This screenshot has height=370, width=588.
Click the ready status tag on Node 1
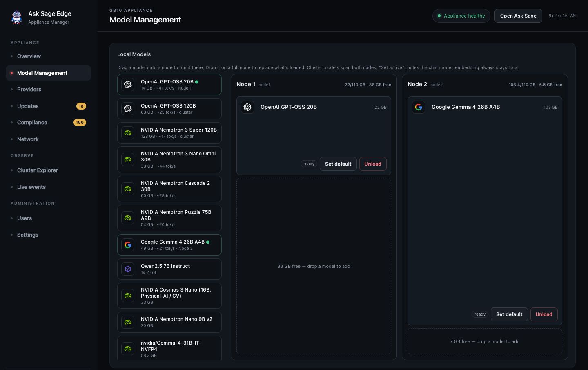pyautogui.click(x=309, y=164)
